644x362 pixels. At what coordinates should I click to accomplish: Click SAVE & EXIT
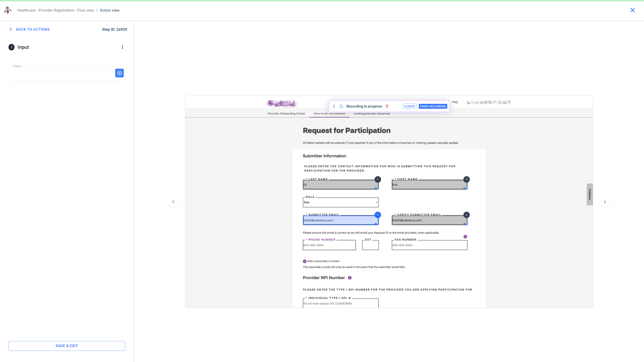(67, 346)
